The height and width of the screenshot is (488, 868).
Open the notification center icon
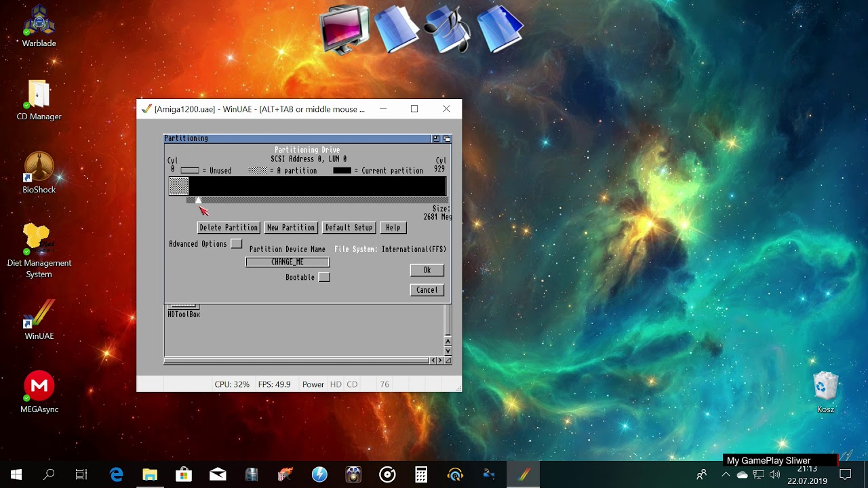coord(845,474)
